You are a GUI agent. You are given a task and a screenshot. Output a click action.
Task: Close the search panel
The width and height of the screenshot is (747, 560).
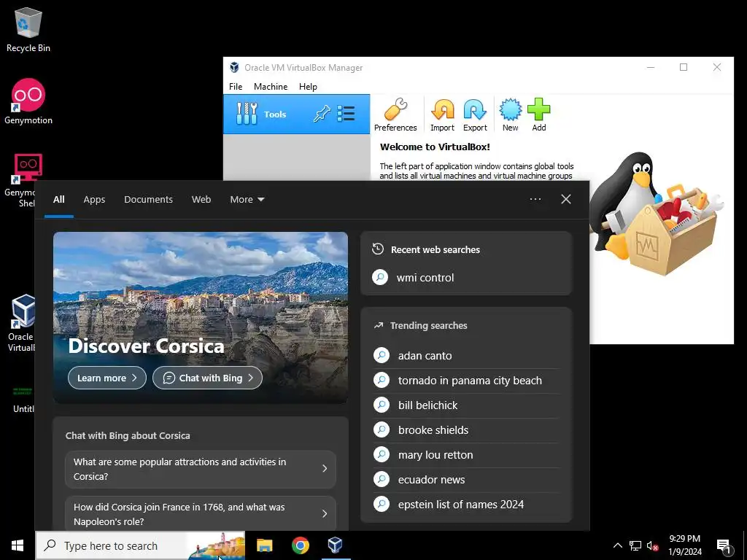566,199
